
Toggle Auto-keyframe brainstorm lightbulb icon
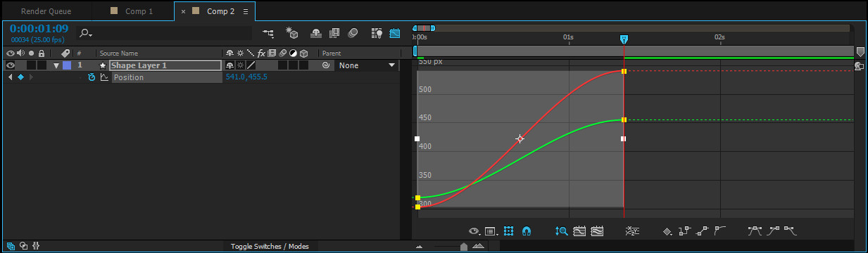click(x=377, y=33)
